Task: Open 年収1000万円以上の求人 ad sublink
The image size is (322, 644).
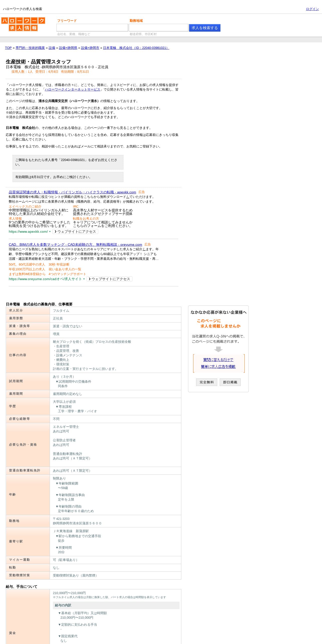Action: tap(27, 269)
